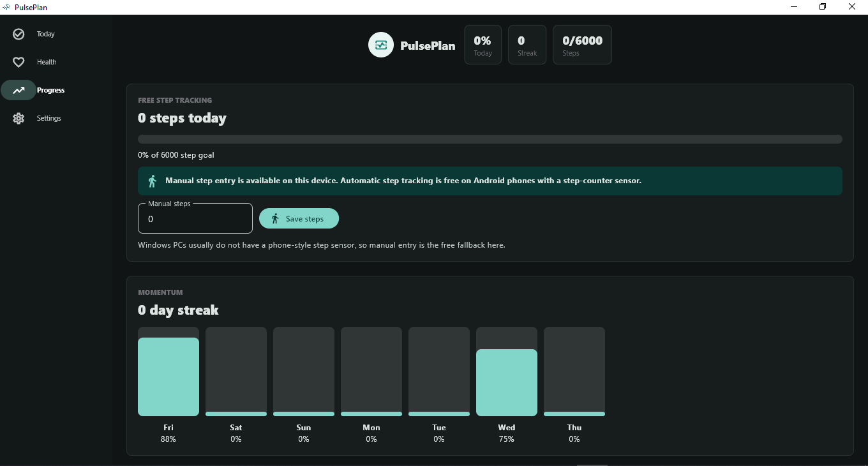
Task: Click the walking figure icon in info banner
Action: (152, 181)
